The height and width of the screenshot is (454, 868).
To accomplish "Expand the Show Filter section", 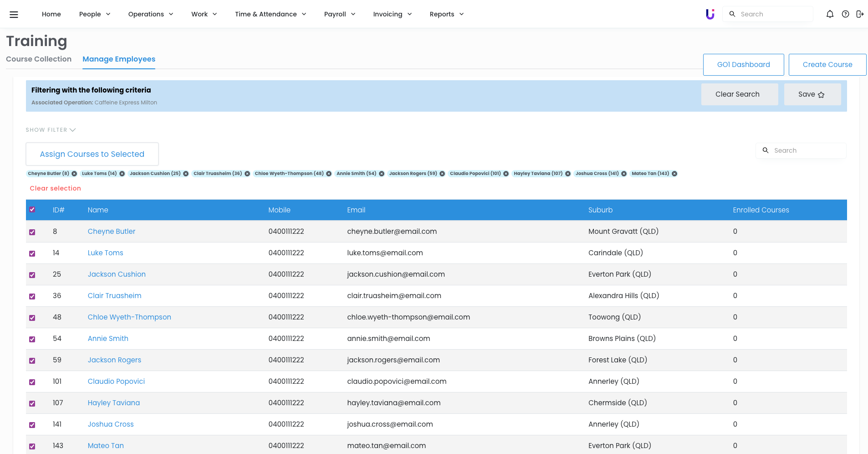I will 51,130.
